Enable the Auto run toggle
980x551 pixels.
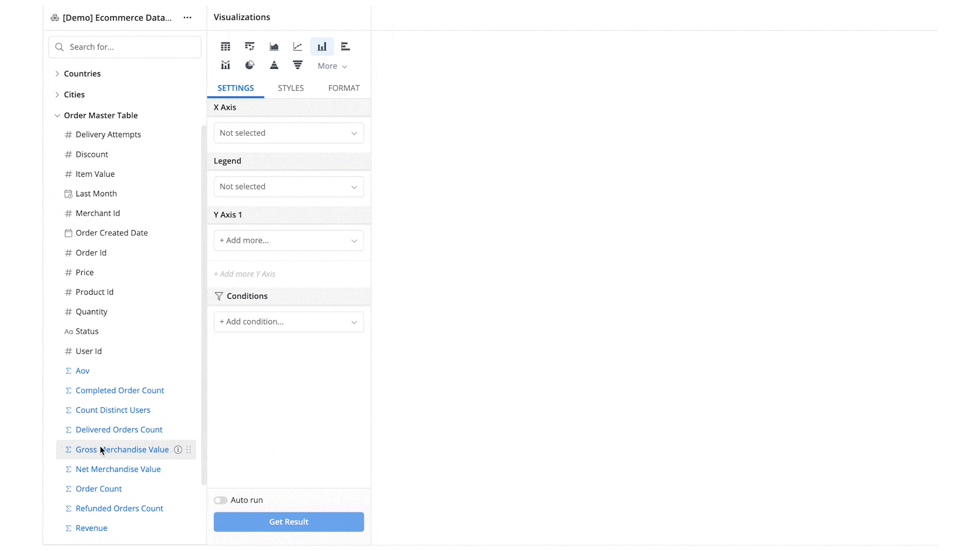[x=220, y=500]
